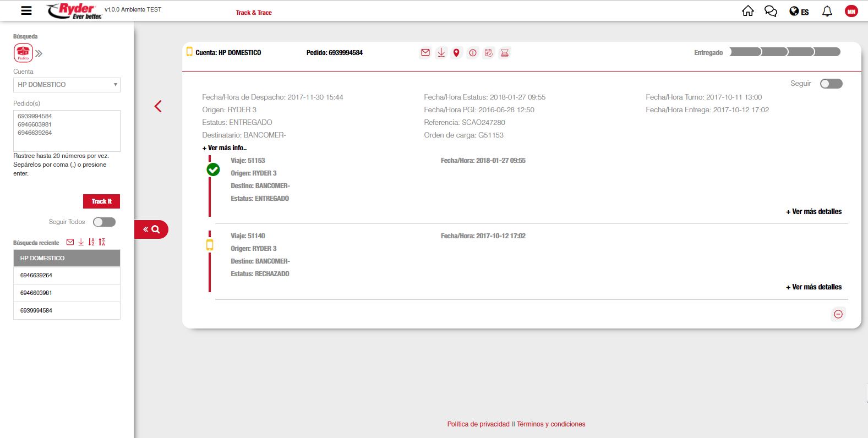Open the Track & Trace tab
This screenshot has width=868, height=438.
click(x=254, y=13)
